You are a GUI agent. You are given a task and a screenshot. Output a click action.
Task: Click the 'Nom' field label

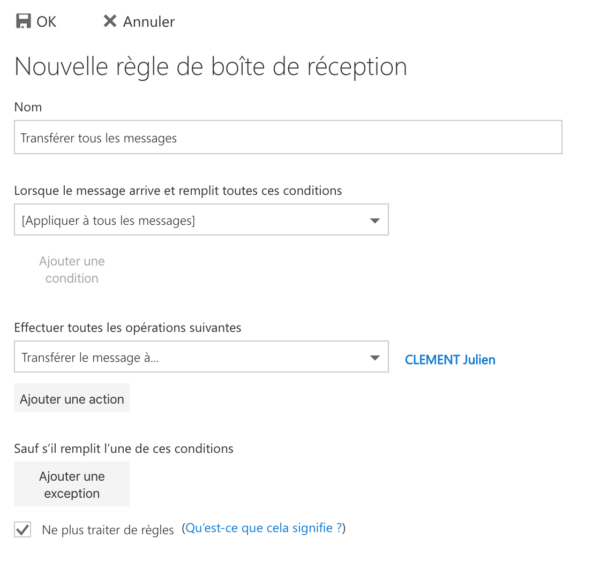(x=28, y=107)
